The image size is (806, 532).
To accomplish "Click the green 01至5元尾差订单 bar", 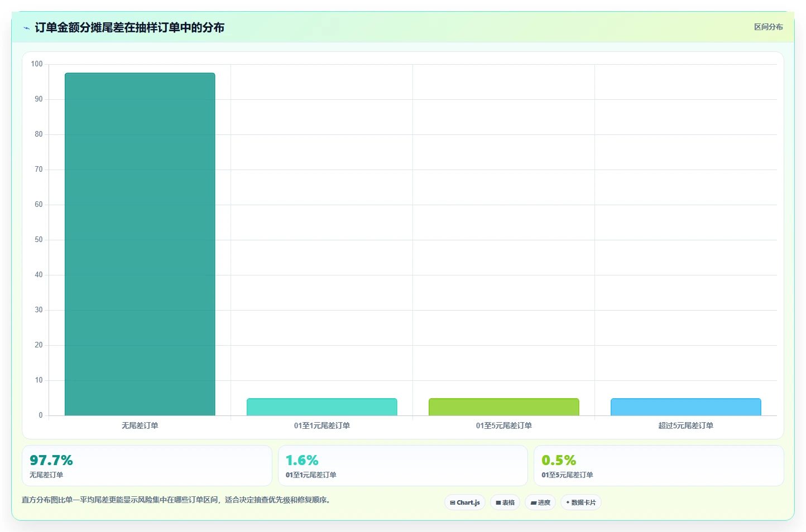I will pyautogui.click(x=504, y=407).
